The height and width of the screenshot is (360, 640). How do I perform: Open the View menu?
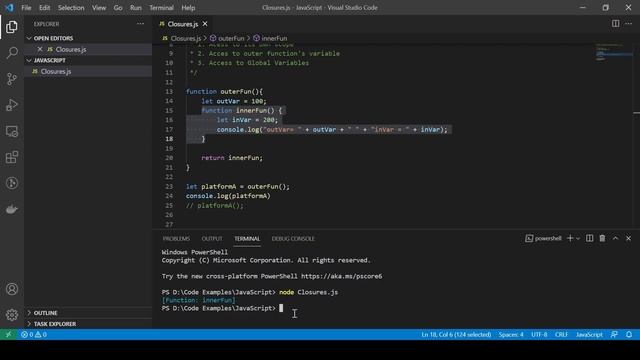(99, 8)
